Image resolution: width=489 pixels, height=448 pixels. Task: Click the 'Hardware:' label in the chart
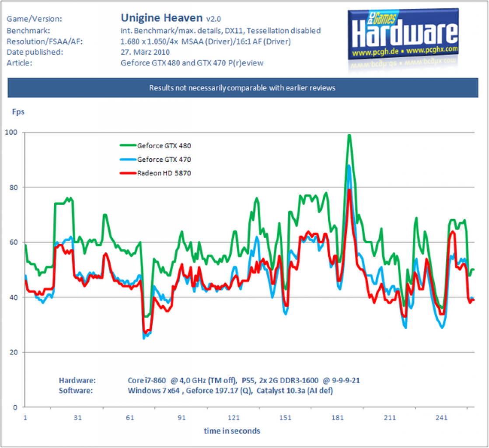(77, 381)
